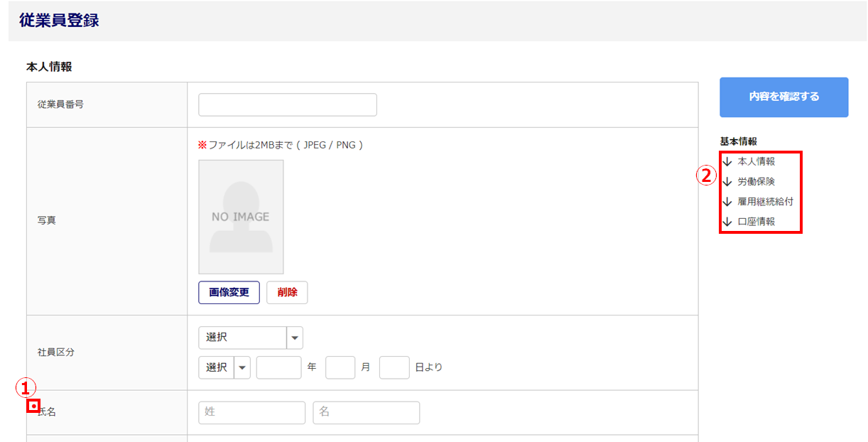Click the 名 first name field

tap(366, 412)
